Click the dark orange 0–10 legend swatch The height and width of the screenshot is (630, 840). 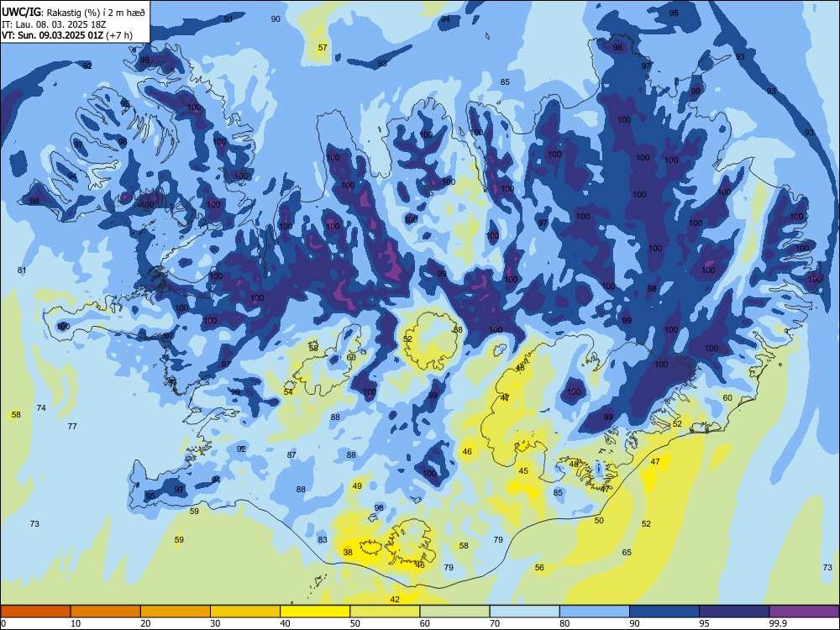pyautogui.click(x=35, y=612)
